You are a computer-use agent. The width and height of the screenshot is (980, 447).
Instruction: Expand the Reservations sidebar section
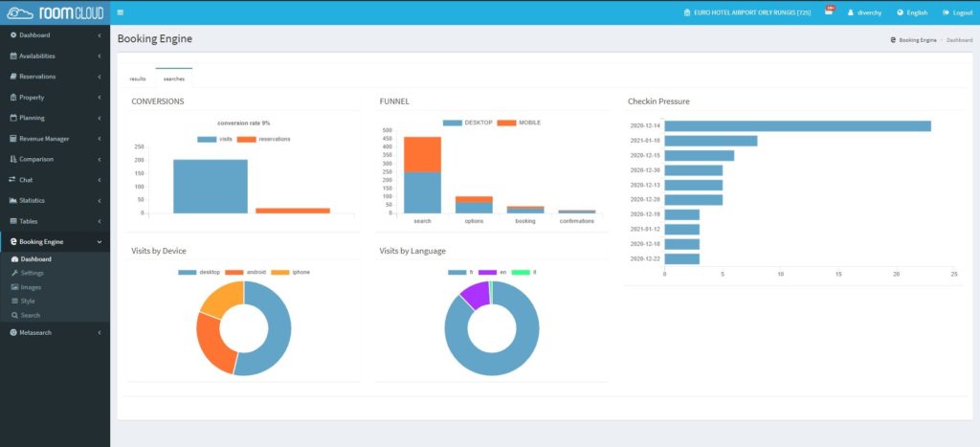[x=55, y=77]
